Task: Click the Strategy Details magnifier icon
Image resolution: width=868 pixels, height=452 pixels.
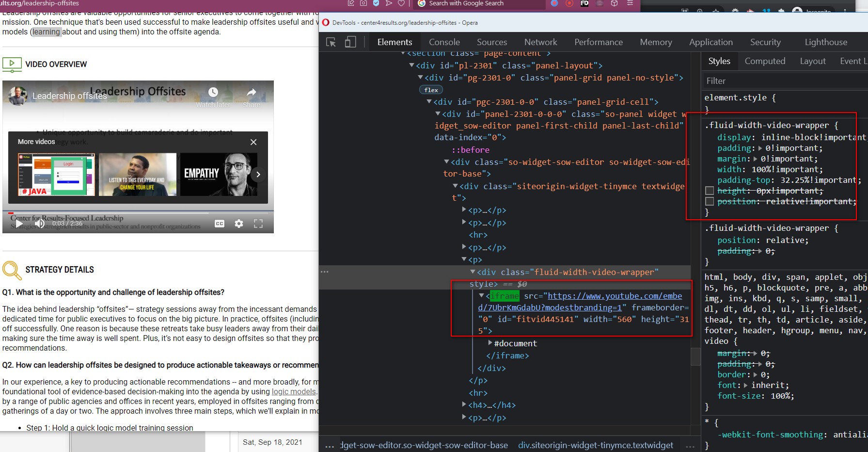Action: click(12, 271)
